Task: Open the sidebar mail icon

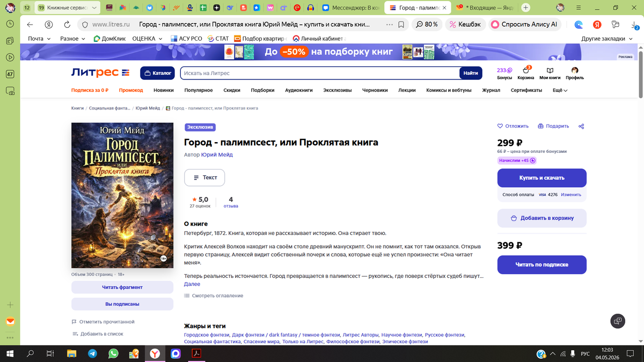Action: 10,321
